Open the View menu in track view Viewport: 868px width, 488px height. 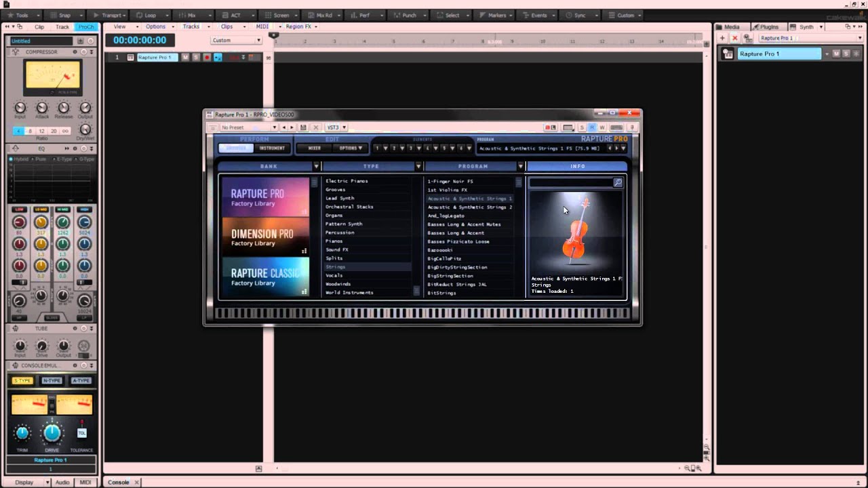(120, 26)
